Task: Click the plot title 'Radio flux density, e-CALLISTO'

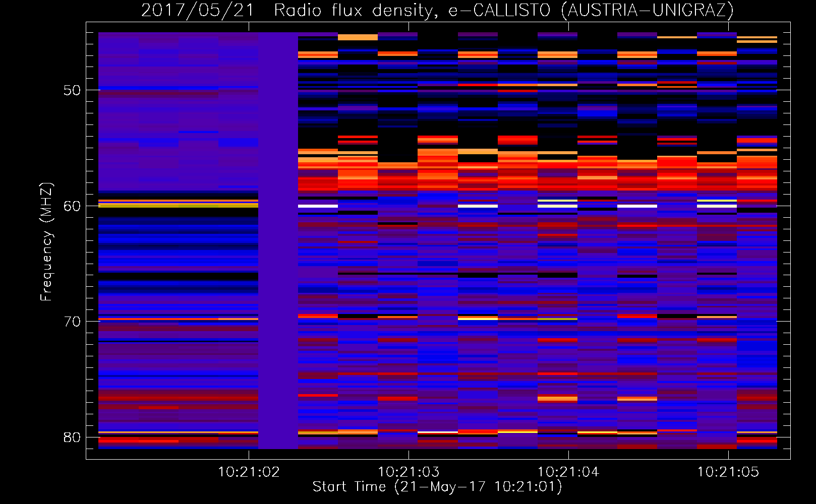Action: pos(412,11)
